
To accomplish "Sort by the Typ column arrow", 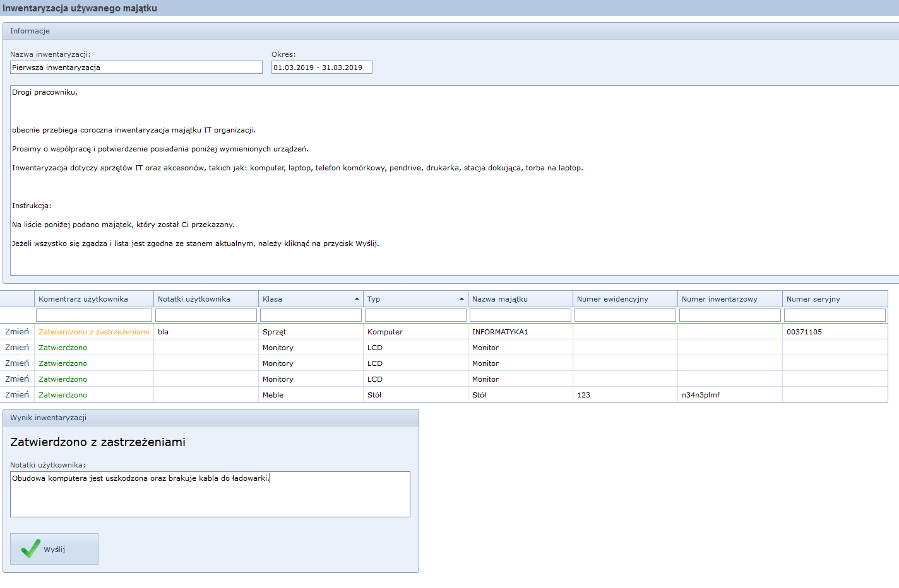I will click(x=461, y=299).
